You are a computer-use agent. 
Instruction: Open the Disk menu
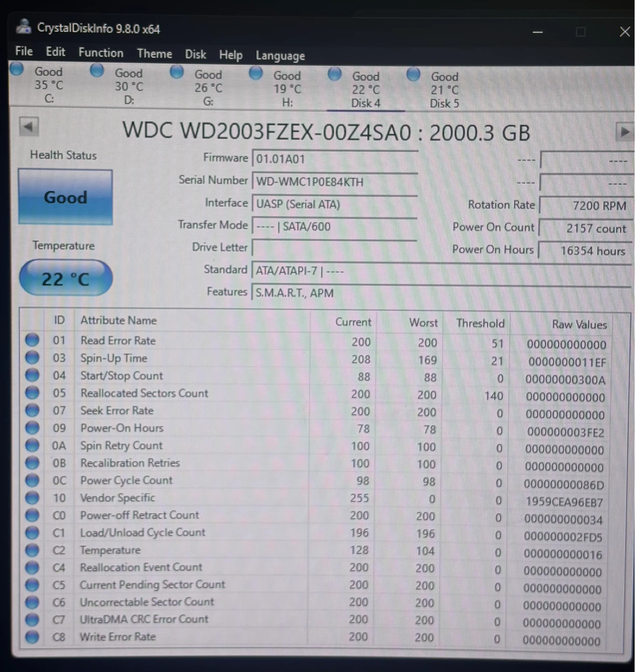tap(195, 55)
